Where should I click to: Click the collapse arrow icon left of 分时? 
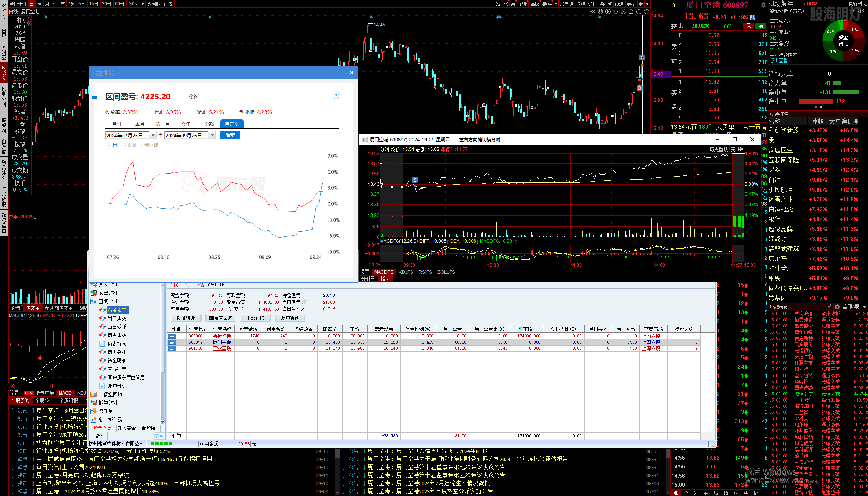coord(12,4)
